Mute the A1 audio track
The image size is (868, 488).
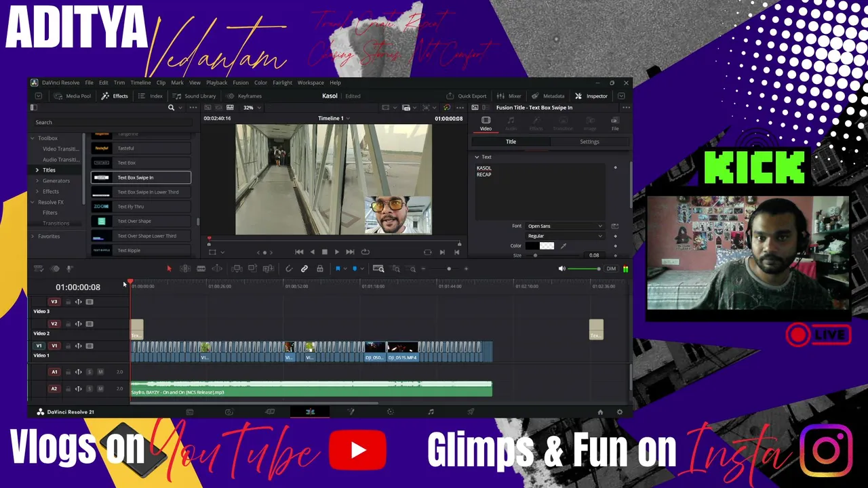[100, 372]
